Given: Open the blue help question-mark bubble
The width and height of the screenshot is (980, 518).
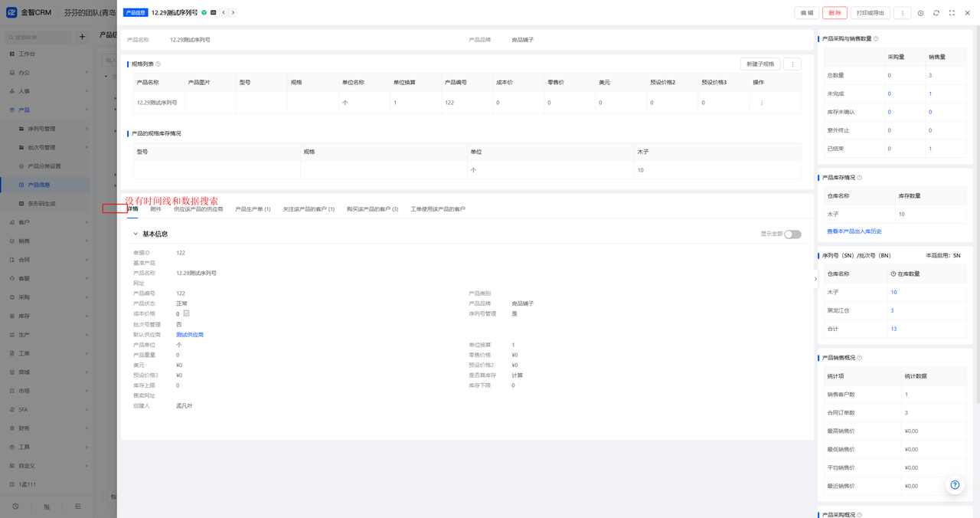Looking at the screenshot, I should tap(955, 485).
